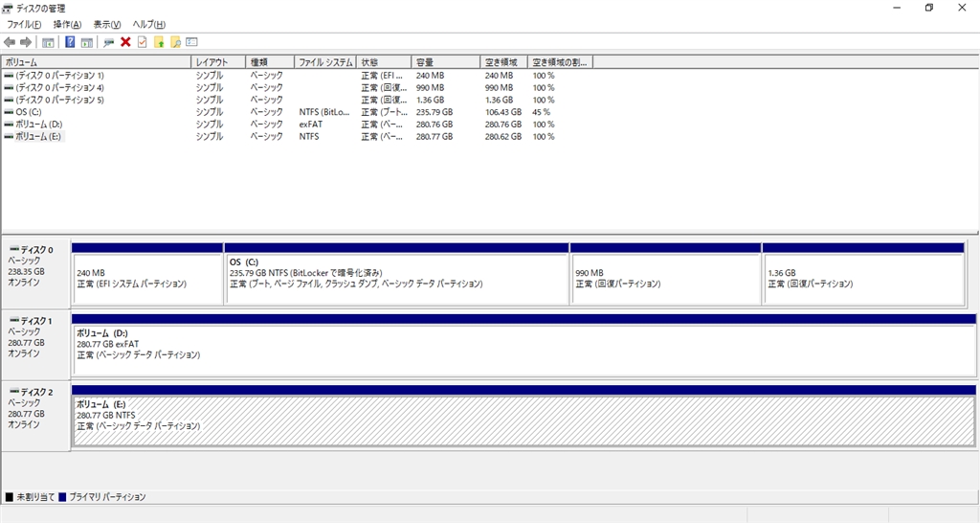The width and height of the screenshot is (980, 523).
Task: Sort by the 状態 column header
Action: point(384,62)
